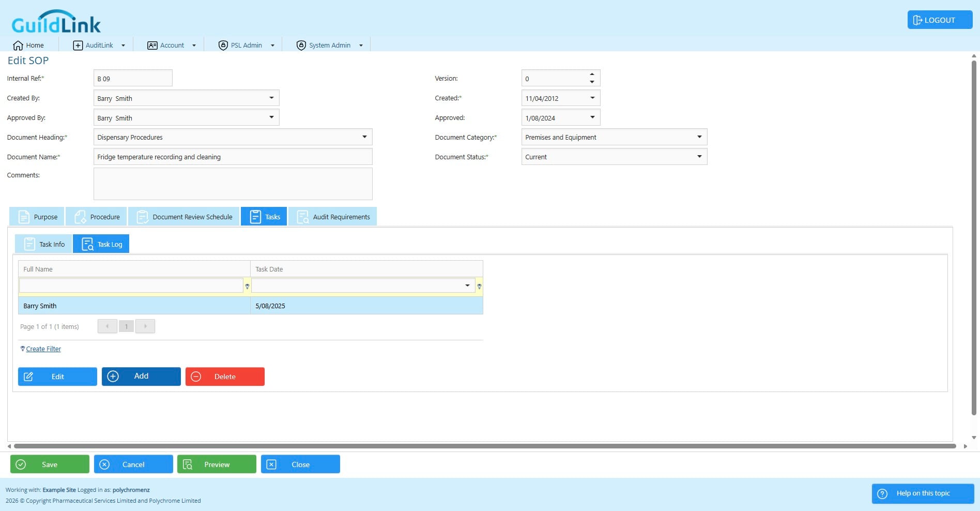Expand the PSL Admin menu arrow
This screenshot has height=511, width=980.
pyautogui.click(x=272, y=46)
